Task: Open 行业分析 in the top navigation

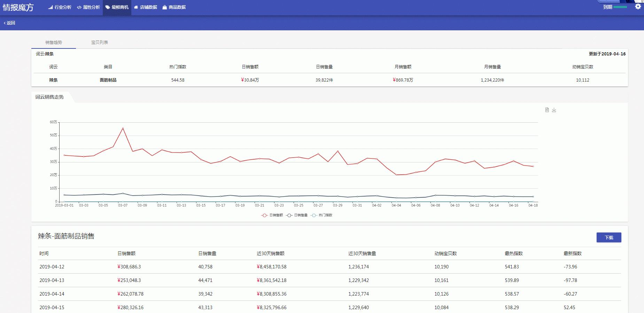Action: pyautogui.click(x=60, y=7)
